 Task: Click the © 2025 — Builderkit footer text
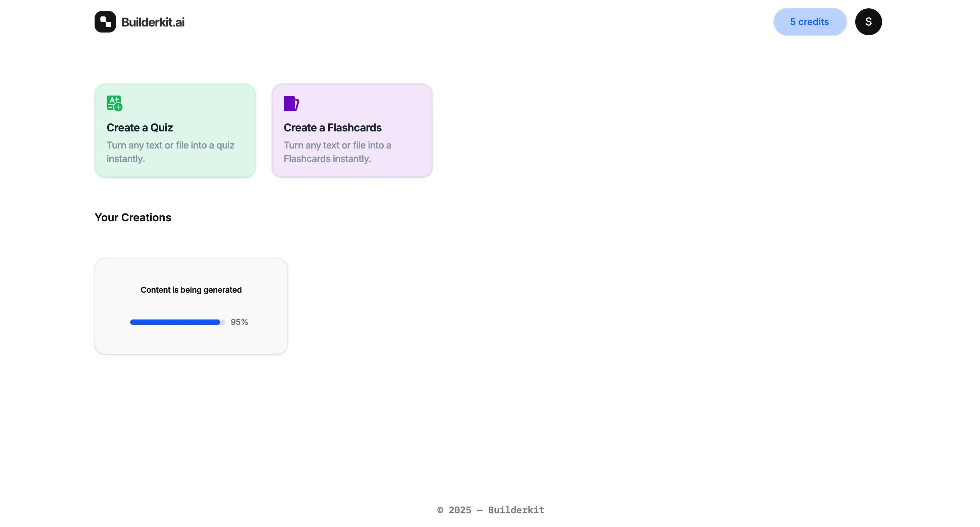pos(491,510)
